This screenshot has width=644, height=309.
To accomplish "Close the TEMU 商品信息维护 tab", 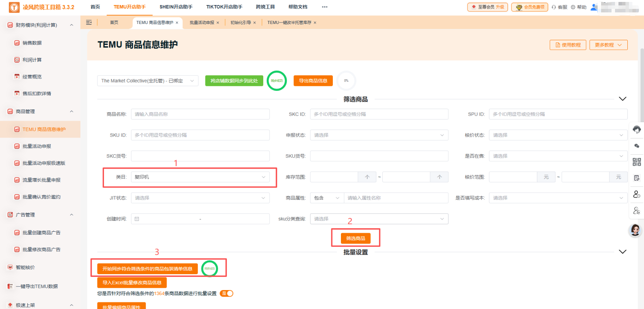I will click(x=177, y=23).
